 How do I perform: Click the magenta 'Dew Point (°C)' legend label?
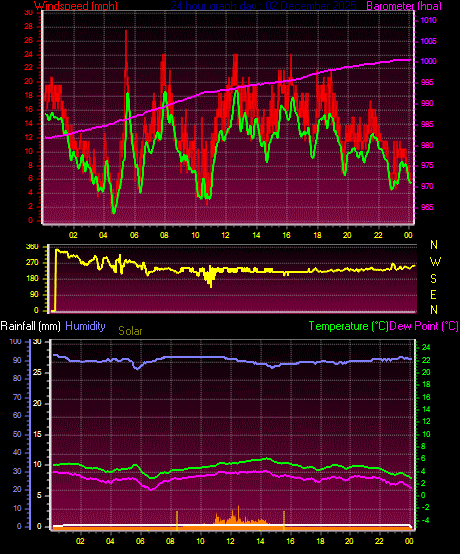[x=424, y=326]
